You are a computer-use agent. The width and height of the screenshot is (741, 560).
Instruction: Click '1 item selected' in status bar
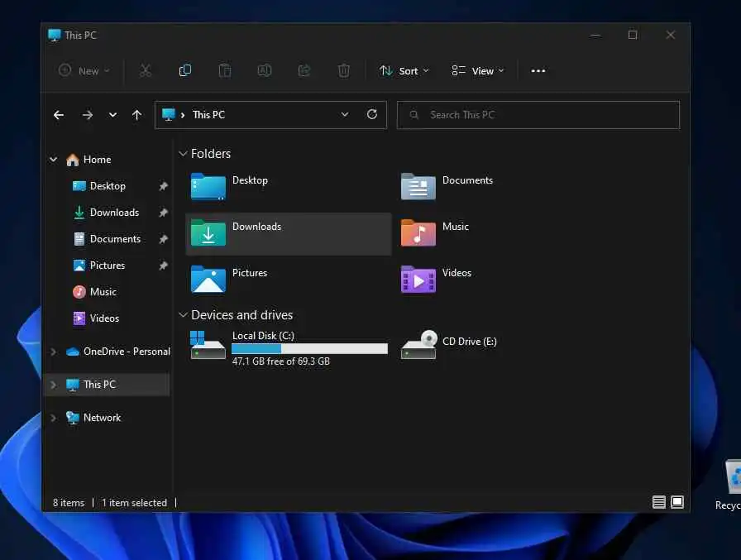coord(134,503)
